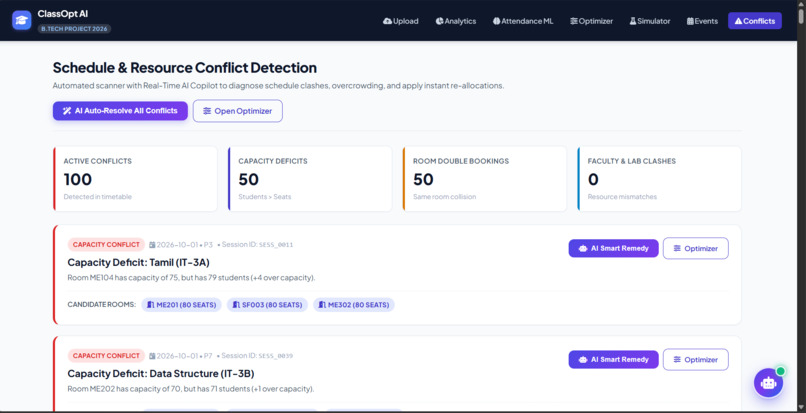806x413 pixels.
Task: Open the AI Copilot chatbot bubble
Action: pos(768,383)
